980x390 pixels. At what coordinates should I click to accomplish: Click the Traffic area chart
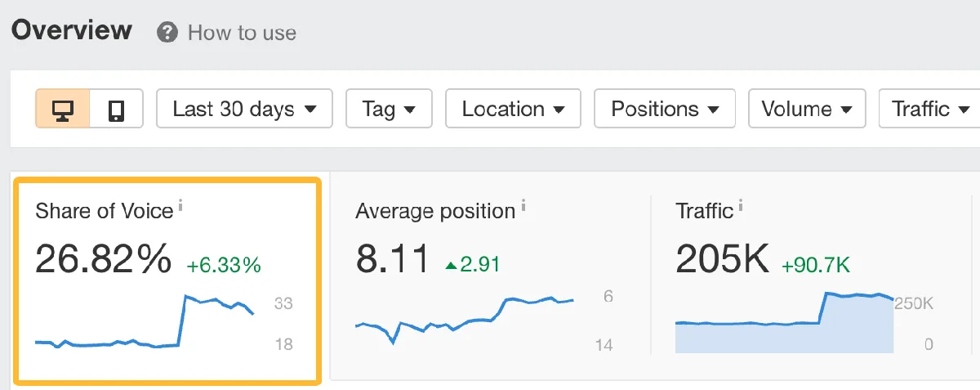[x=784, y=322]
